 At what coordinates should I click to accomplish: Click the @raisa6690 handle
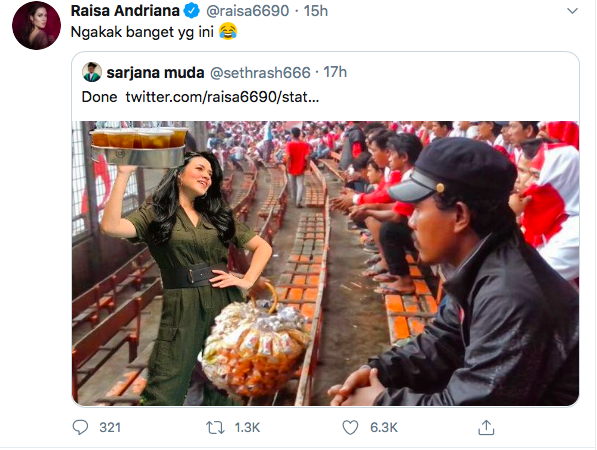(x=247, y=11)
